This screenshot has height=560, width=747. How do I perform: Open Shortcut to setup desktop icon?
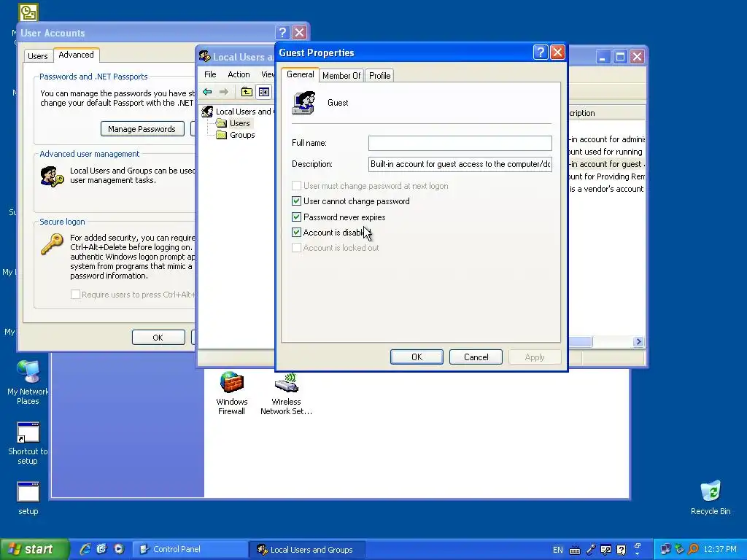28,443
